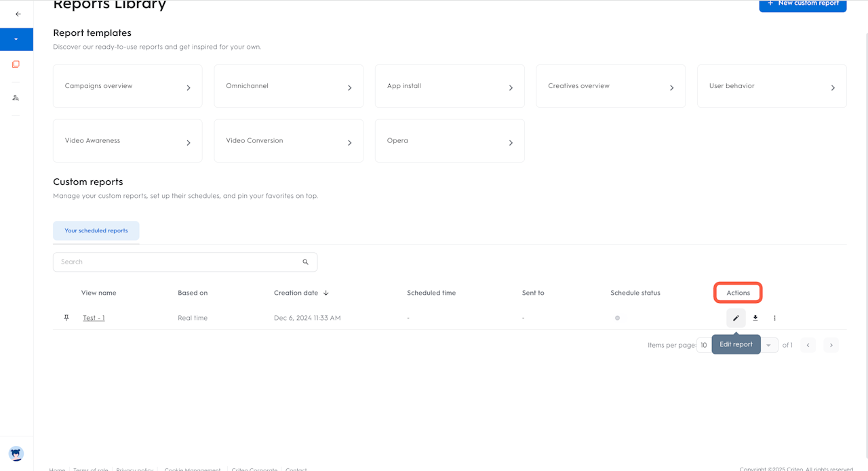
Task: Open the three-dot more actions menu
Action: click(774, 318)
